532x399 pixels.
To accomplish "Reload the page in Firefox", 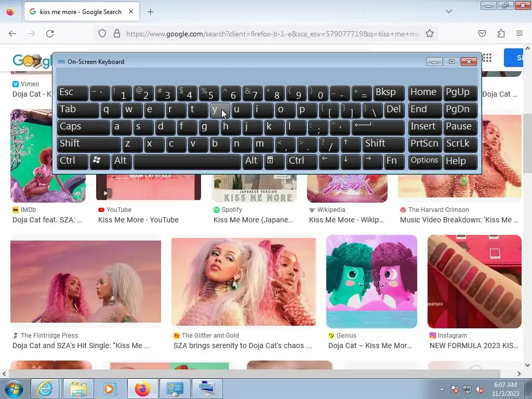I will [50, 34].
